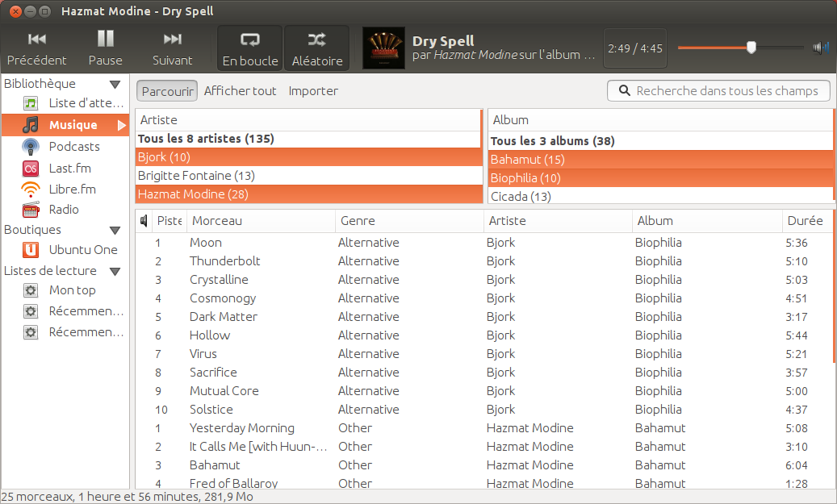
Task: Open Libre.fm in sidebar
Action: 65,189
